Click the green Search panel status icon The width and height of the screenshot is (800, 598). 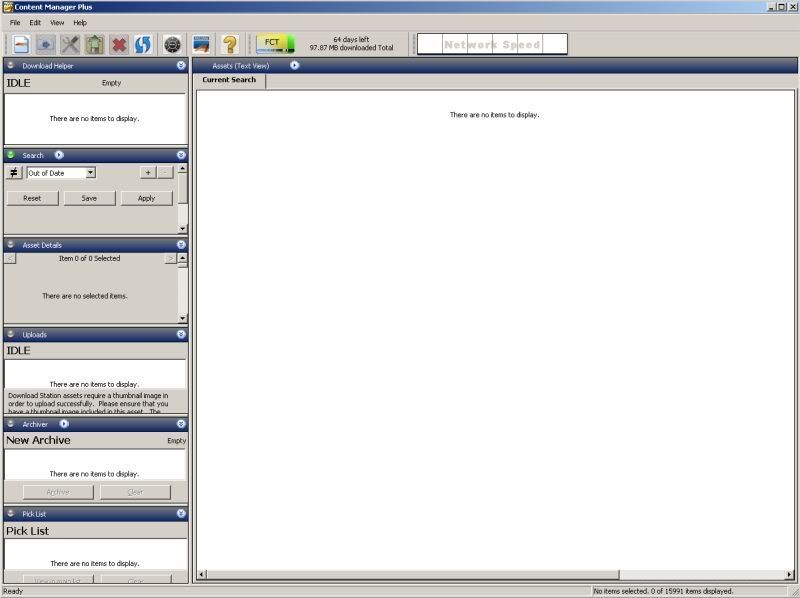pyautogui.click(x=11, y=155)
